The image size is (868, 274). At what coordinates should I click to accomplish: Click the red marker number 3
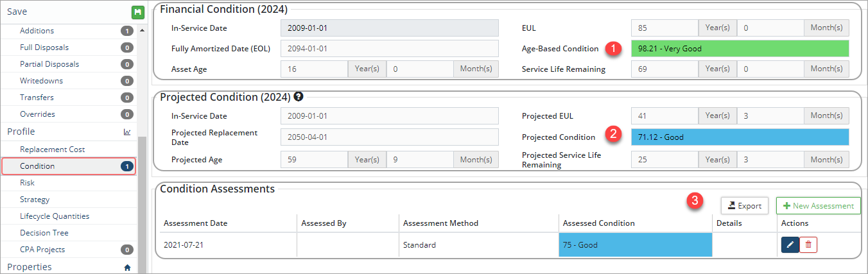click(x=695, y=201)
